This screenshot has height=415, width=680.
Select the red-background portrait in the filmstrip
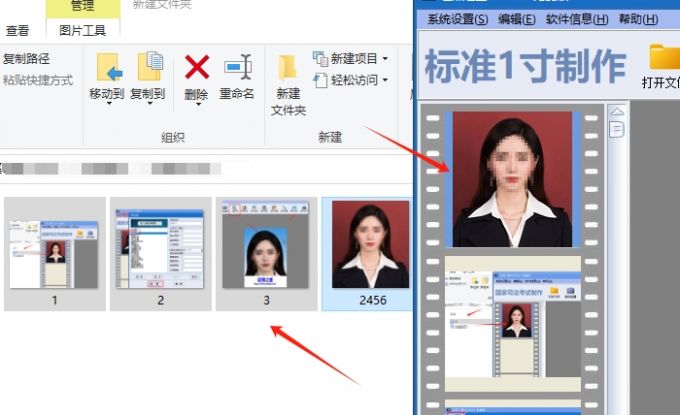click(513, 179)
